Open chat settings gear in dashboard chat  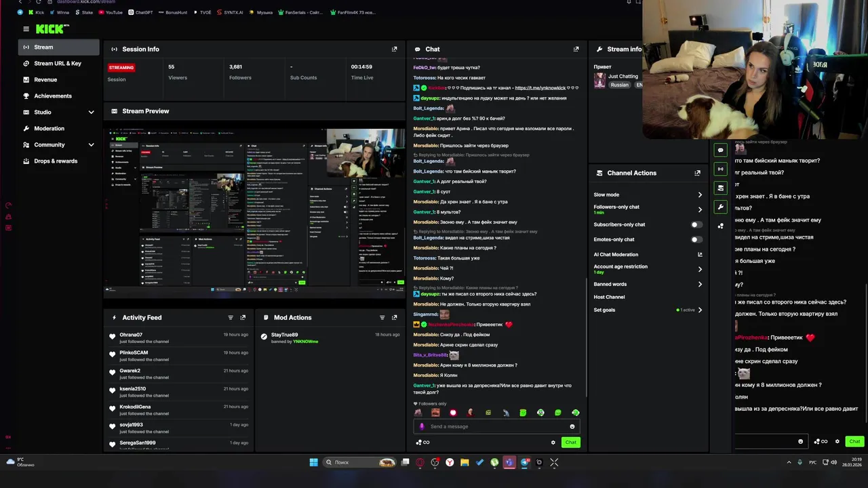tap(553, 442)
